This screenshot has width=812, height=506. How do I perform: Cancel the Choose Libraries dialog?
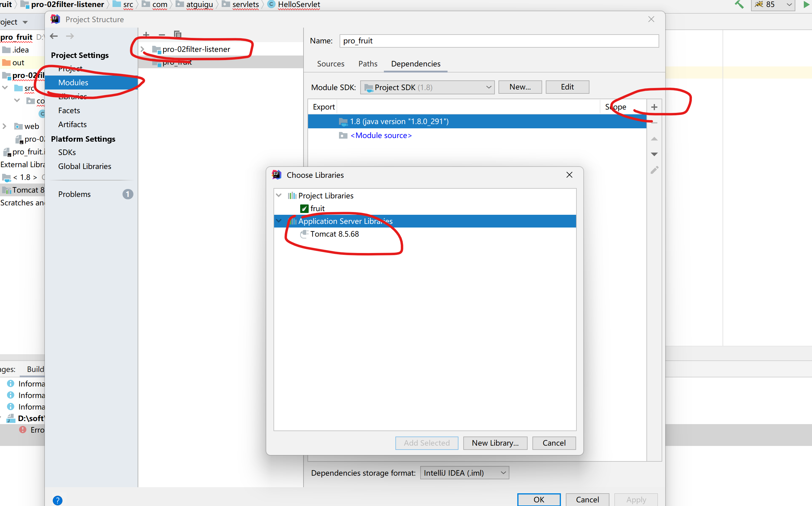point(554,443)
